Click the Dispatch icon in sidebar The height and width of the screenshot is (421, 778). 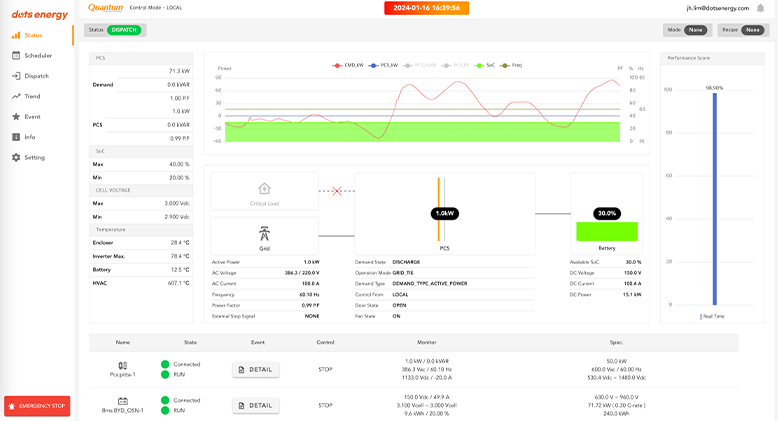[16, 76]
